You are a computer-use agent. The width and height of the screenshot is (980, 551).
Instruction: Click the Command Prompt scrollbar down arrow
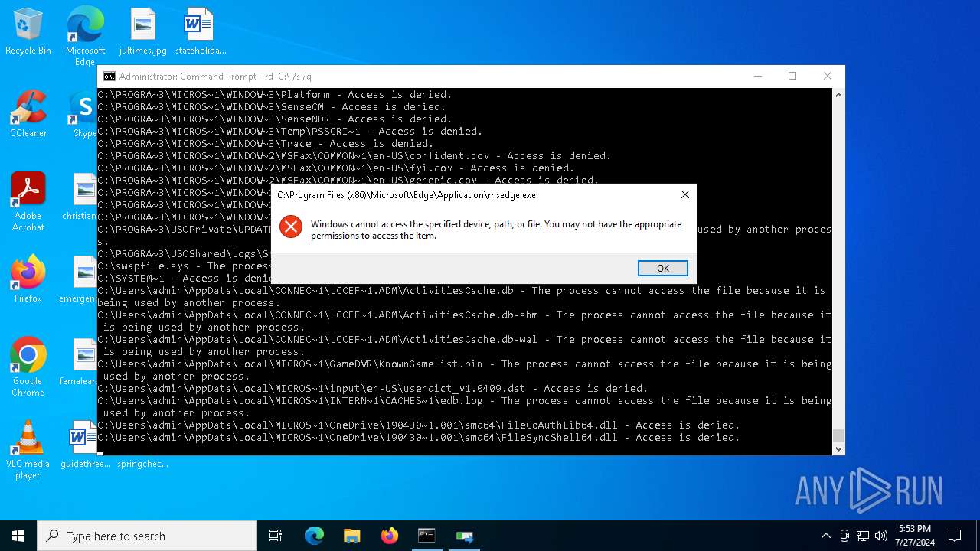tap(838, 448)
